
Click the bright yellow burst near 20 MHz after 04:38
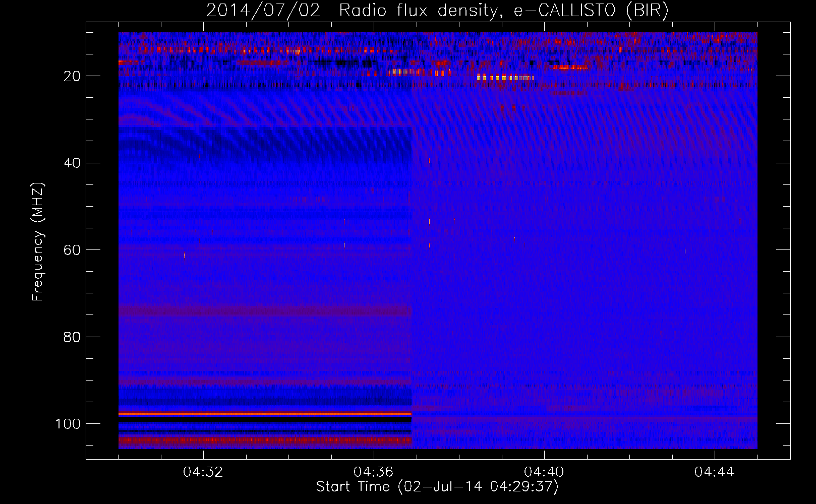coord(505,78)
